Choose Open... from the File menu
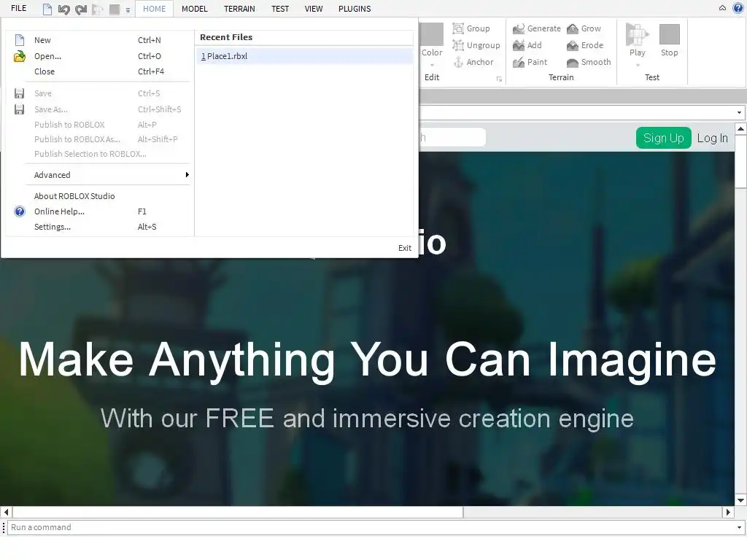747x560 pixels. 99,56
